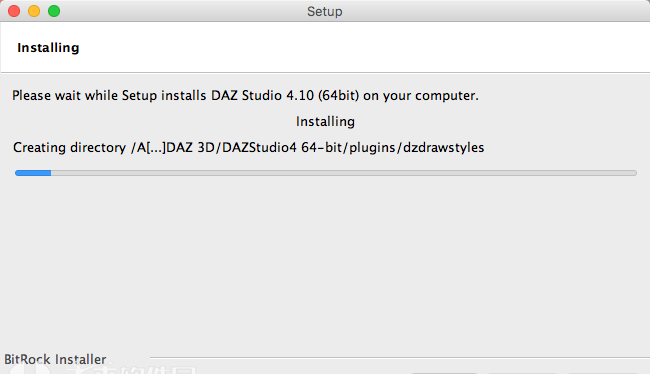The image size is (650, 374).
Task: Maximize the Setup window with green button
Action: tap(54, 11)
